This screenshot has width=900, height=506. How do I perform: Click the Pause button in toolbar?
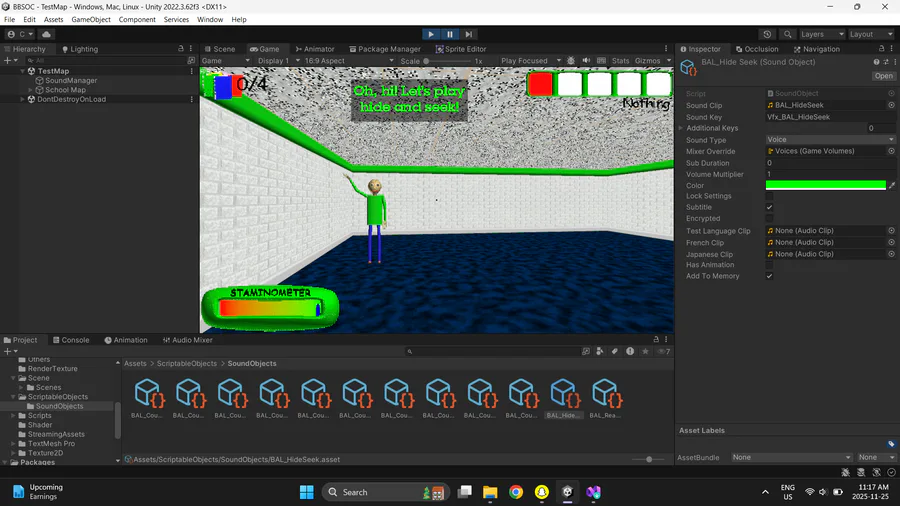[449, 34]
